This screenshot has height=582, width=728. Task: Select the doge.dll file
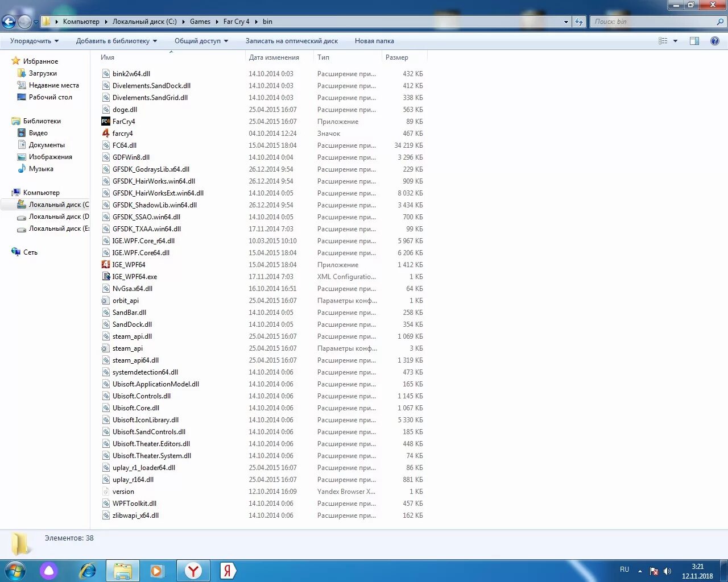(x=125, y=110)
